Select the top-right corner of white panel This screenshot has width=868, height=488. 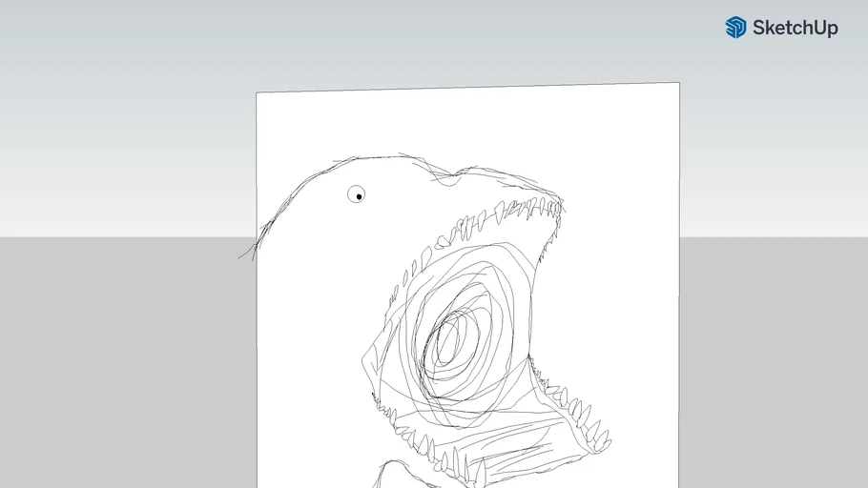pos(678,84)
